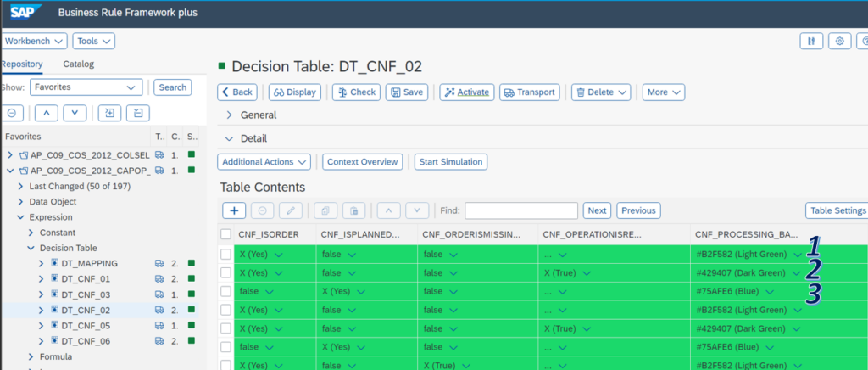Check the first table row checkbox
This screenshot has width=868, height=370.
pyautogui.click(x=225, y=254)
